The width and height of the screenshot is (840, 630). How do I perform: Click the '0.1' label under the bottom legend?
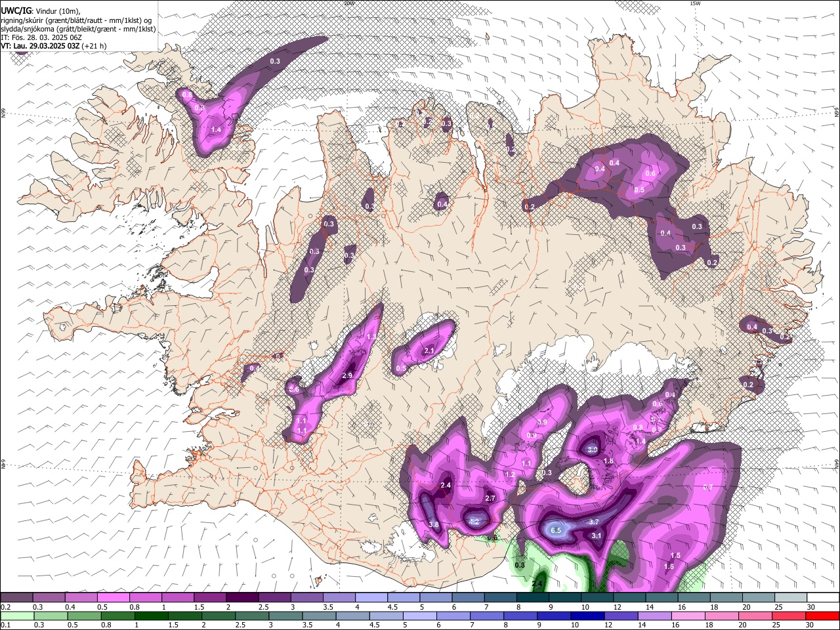[x=6, y=625]
